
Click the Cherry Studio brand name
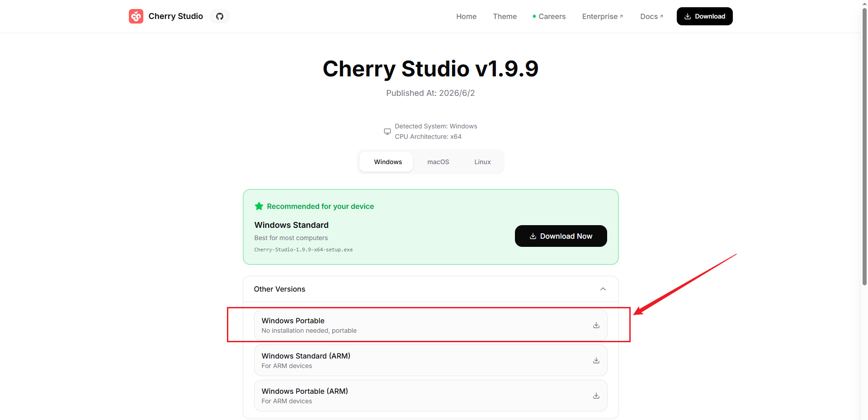click(175, 16)
